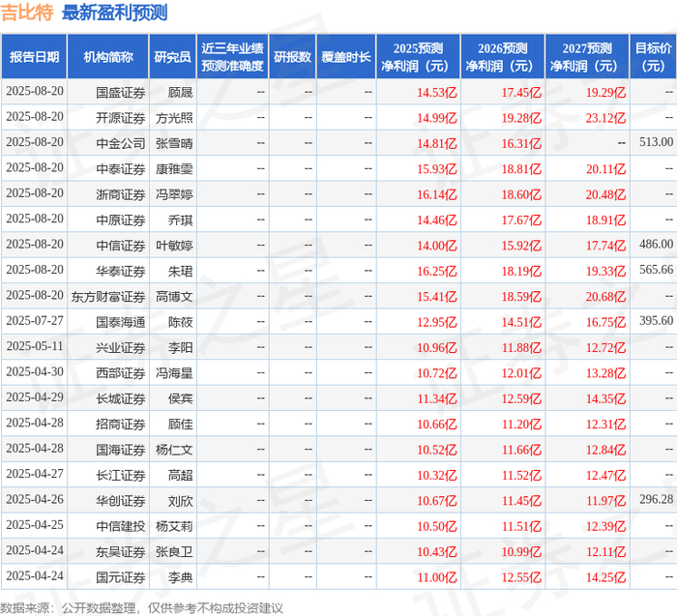Click institution 东方财富证券

108,297
